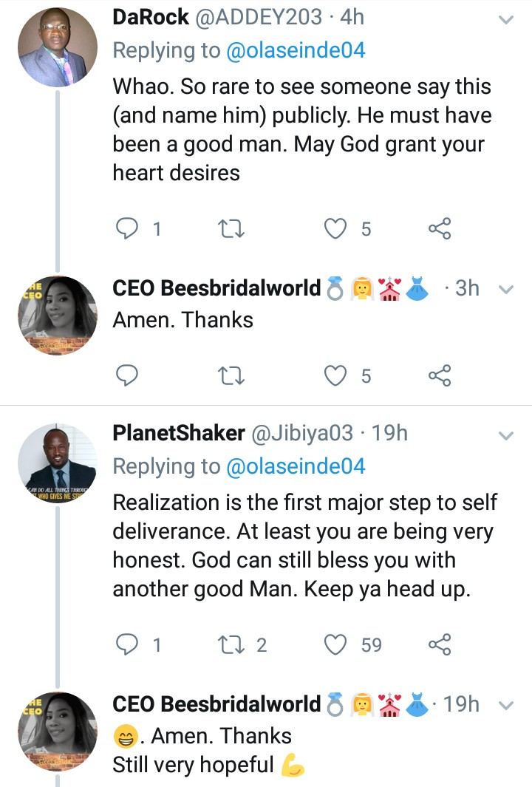
Task: Share PlanetShaker's tweet
Action: coord(440,645)
